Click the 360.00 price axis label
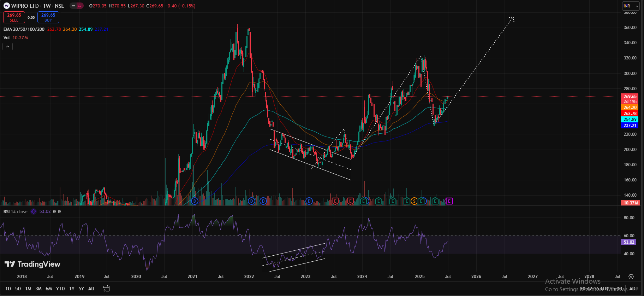Screen dimensions: 644x296 pos(630,27)
